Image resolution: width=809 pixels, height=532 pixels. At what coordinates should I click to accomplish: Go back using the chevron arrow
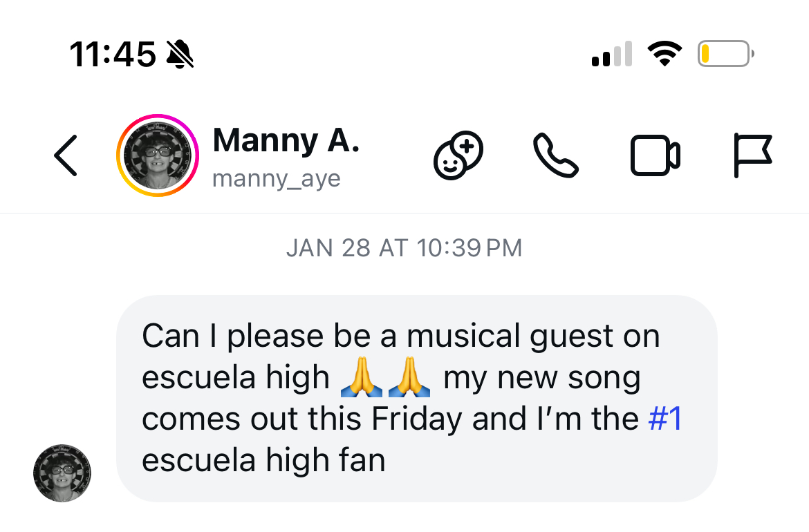pos(64,155)
